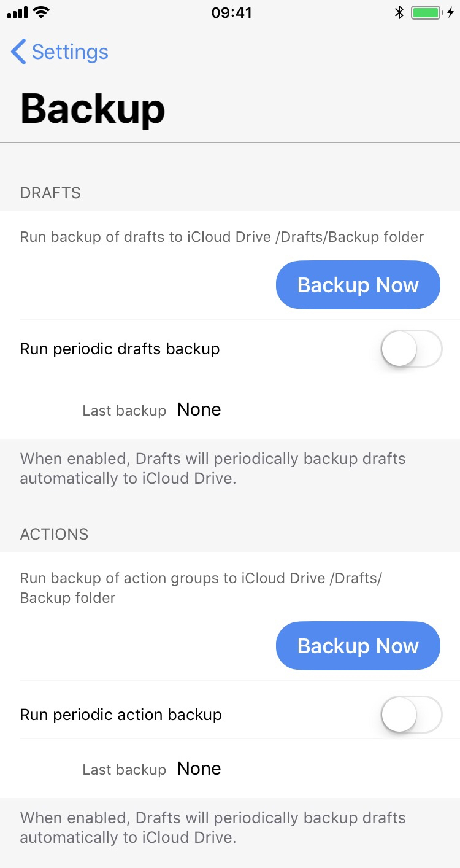Tap the Wi-Fi status icon
The image size is (460, 868).
click(42, 12)
